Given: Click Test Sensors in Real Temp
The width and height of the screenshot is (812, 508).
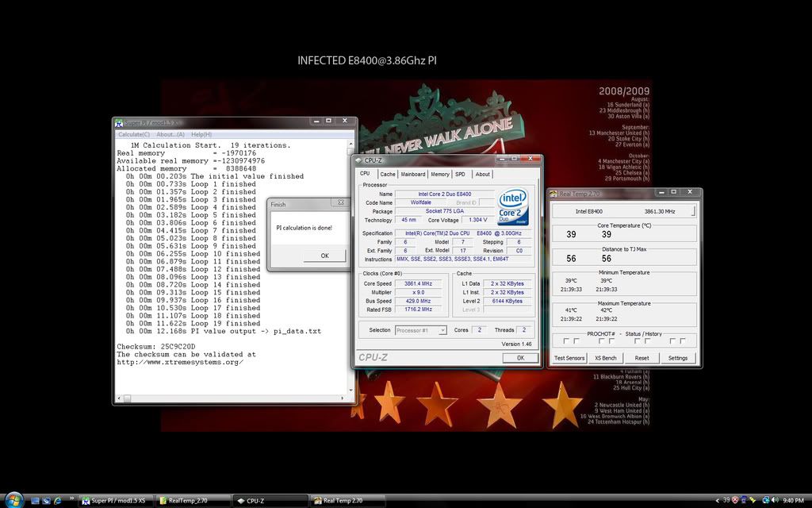Looking at the screenshot, I should (x=569, y=358).
